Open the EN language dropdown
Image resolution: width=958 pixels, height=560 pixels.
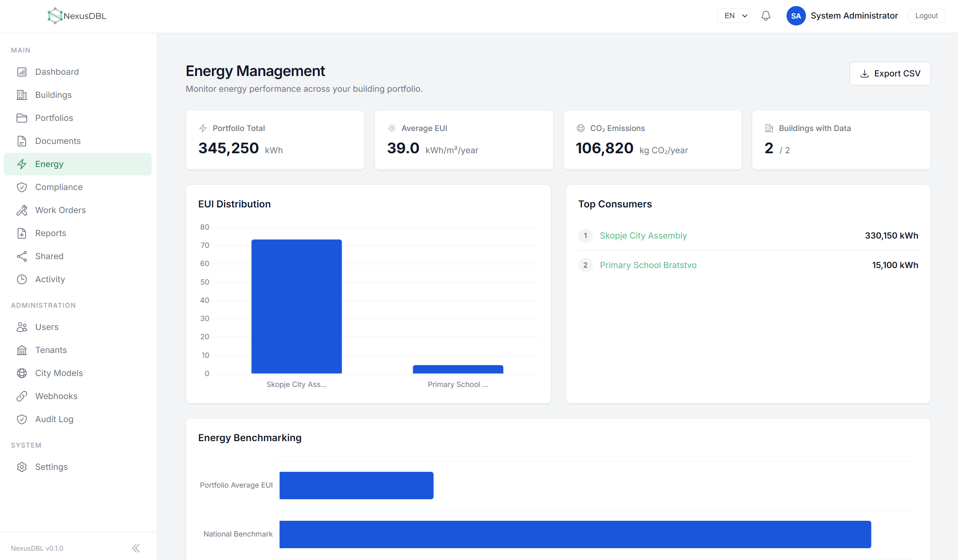(x=734, y=16)
